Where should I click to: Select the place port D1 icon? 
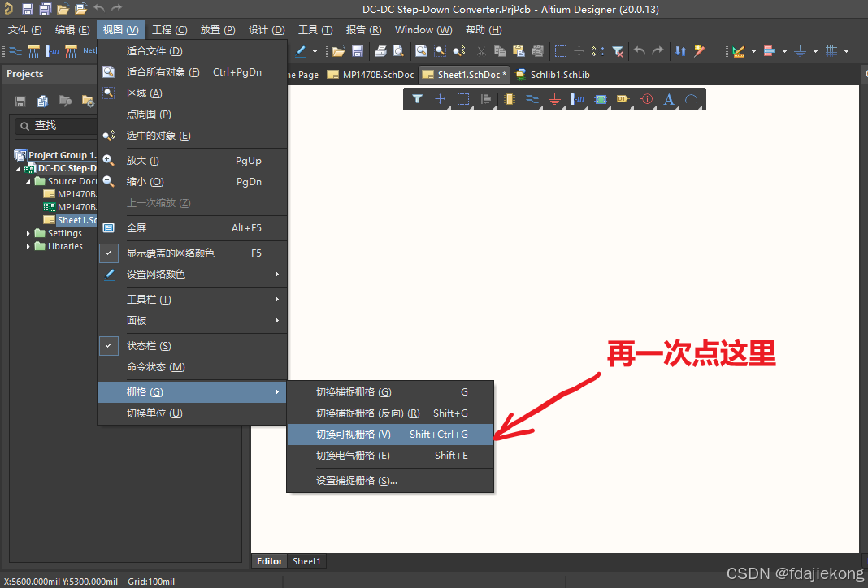point(623,99)
